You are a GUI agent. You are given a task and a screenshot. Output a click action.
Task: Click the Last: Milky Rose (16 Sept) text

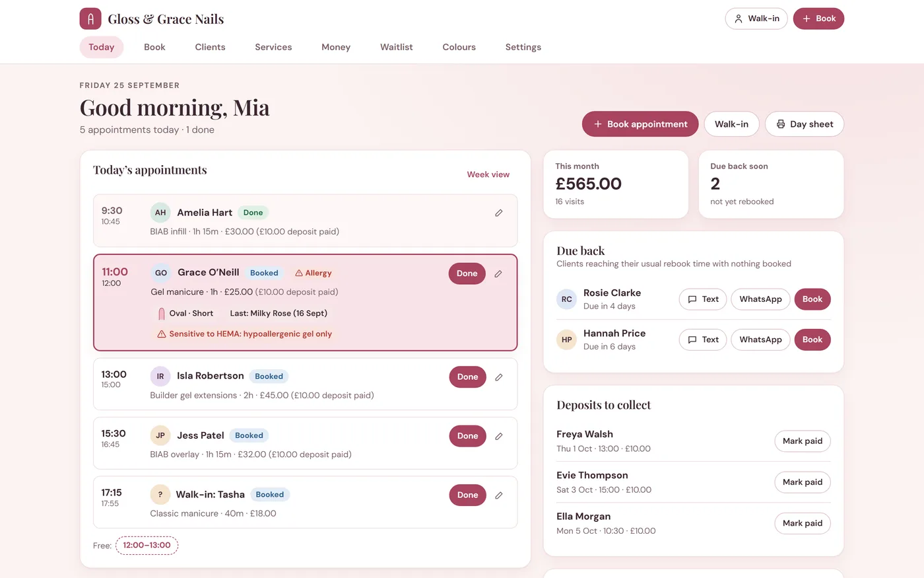[x=279, y=314]
